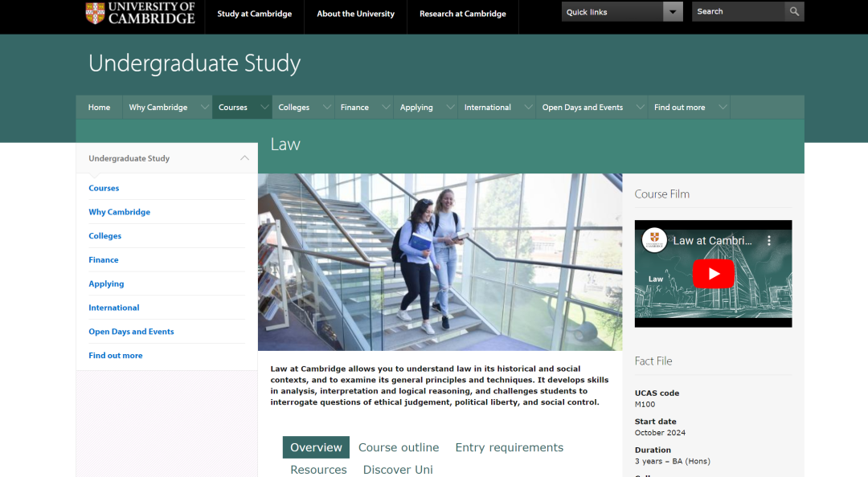Click the Fact File heading
Image resolution: width=868 pixels, height=477 pixels.
[653, 361]
